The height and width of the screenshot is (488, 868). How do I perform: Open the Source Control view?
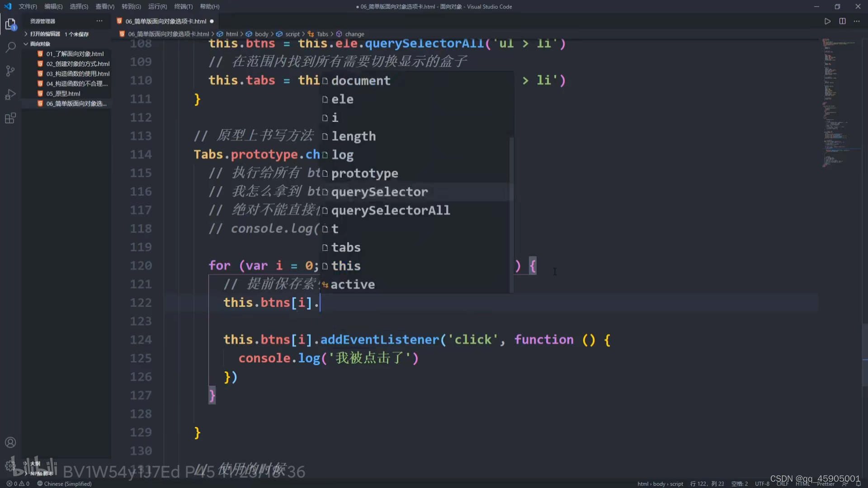tap(10, 70)
